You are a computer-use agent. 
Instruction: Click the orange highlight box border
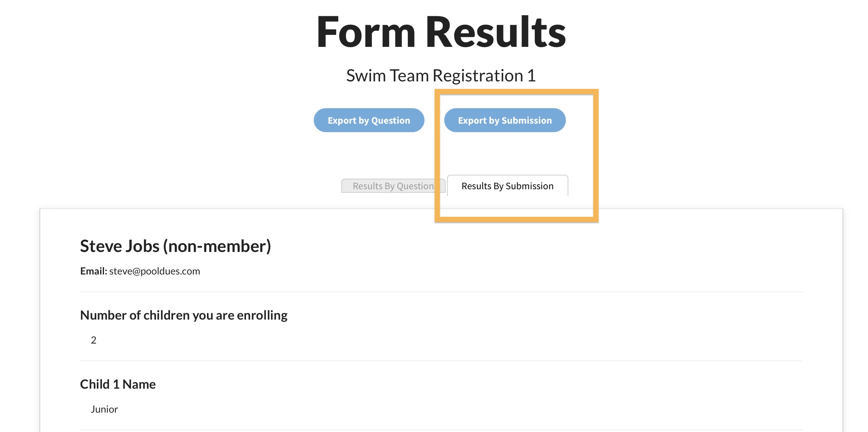pos(595,155)
